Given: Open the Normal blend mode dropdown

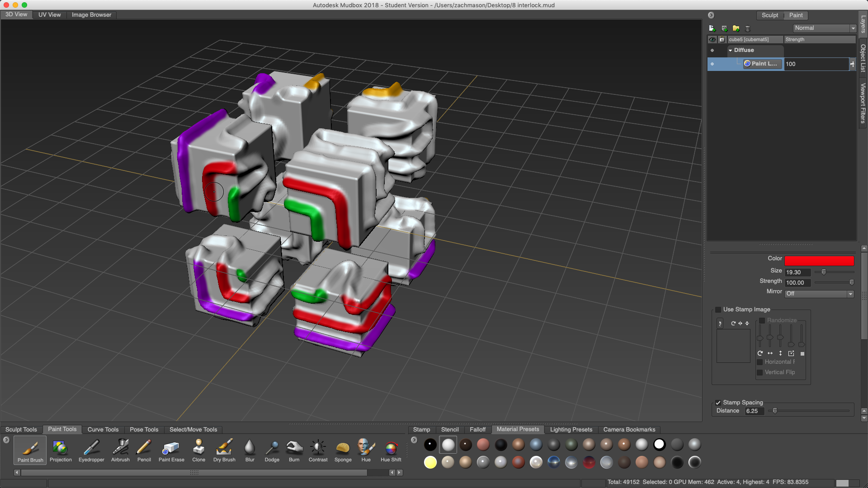Looking at the screenshot, I should pyautogui.click(x=825, y=28).
